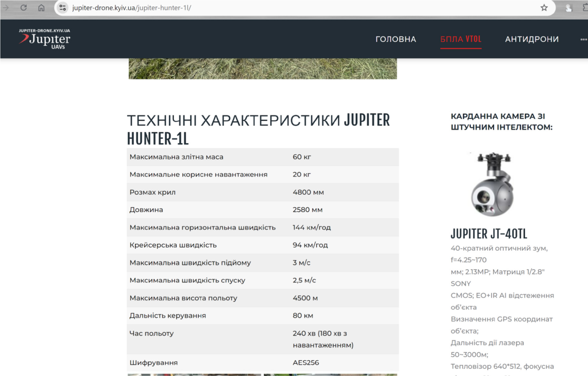Open the browser profile avatar icon

point(568,8)
